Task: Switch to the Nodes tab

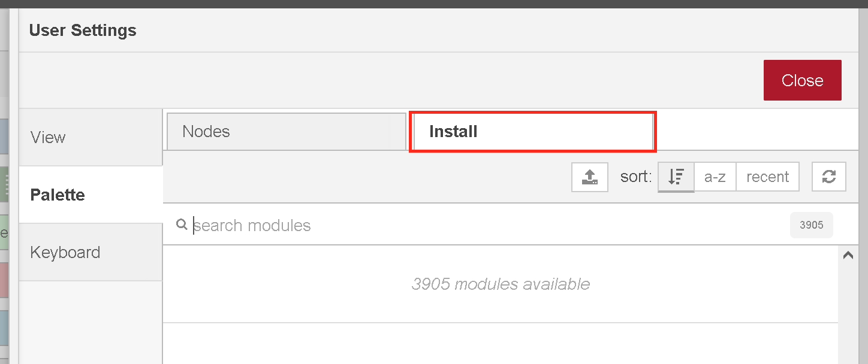Action: click(287, 131)
